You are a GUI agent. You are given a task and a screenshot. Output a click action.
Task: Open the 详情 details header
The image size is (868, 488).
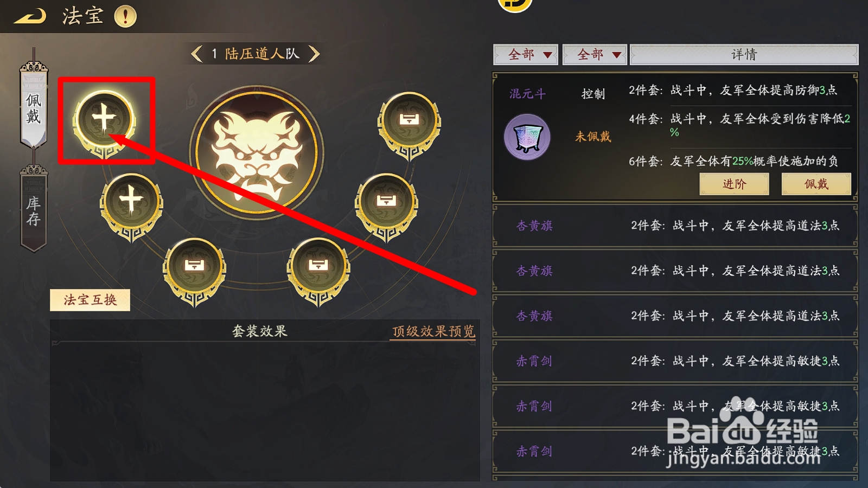pyautogui.click(x=744, y=55)
